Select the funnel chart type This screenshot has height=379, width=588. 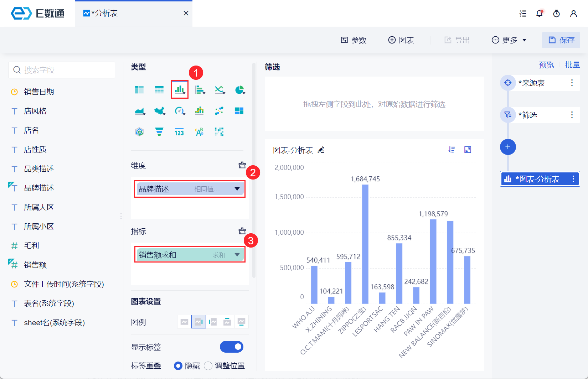pyautogui.click(x=159, y=132)
